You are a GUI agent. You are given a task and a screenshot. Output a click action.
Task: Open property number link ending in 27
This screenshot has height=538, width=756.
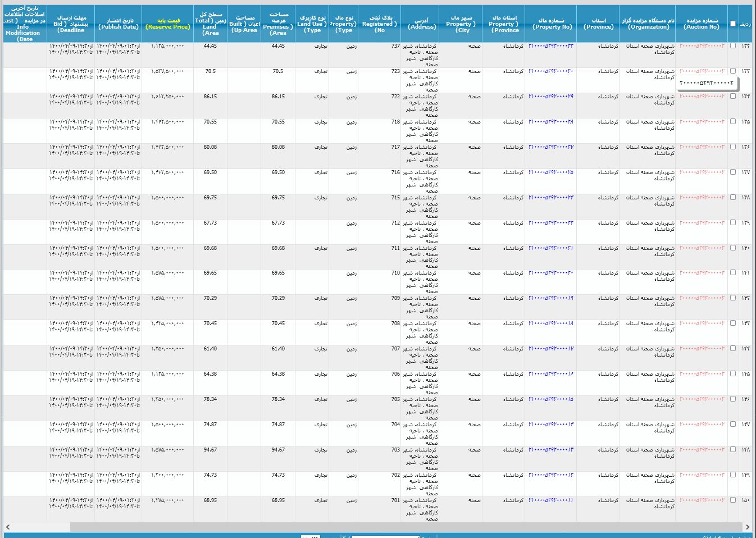click(x=551, y=147)
